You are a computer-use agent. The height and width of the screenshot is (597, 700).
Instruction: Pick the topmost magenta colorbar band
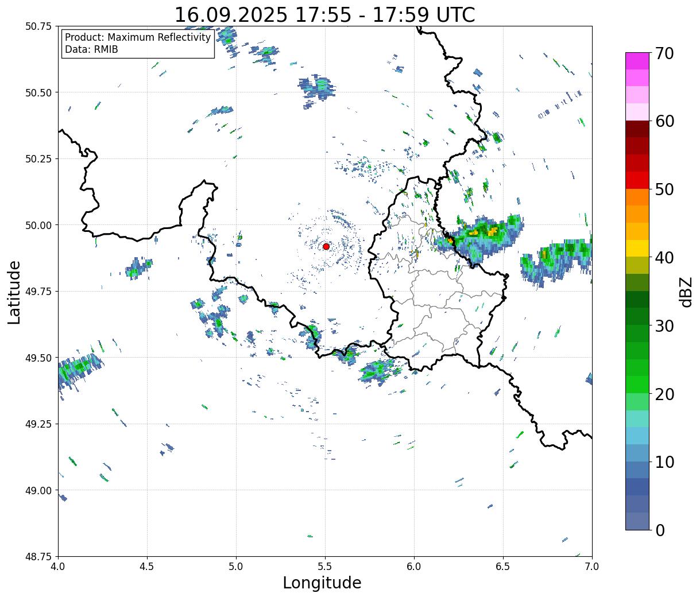pyautogui.click(x=637, y=61)
